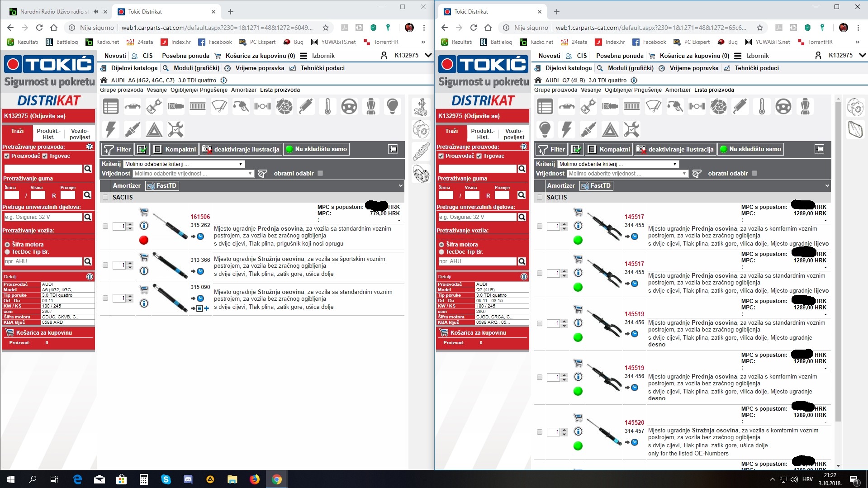
Task: Select exhaust muffler category icon in right window
Action: 610,107
